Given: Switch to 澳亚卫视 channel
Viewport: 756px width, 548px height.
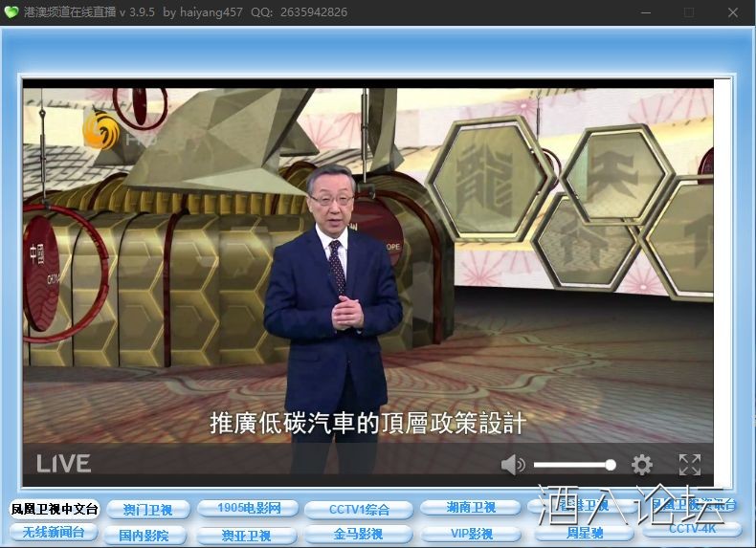Looking at the screenshot, I should point(246,535).
